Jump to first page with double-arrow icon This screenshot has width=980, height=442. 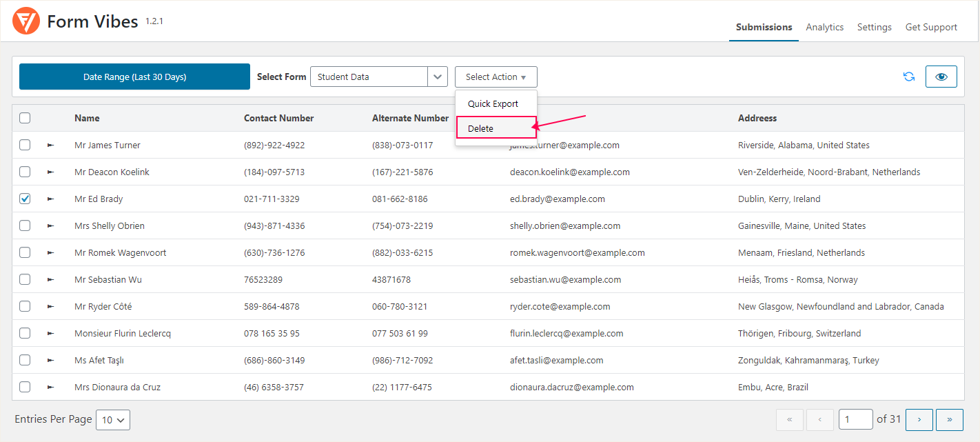[789, 419]
